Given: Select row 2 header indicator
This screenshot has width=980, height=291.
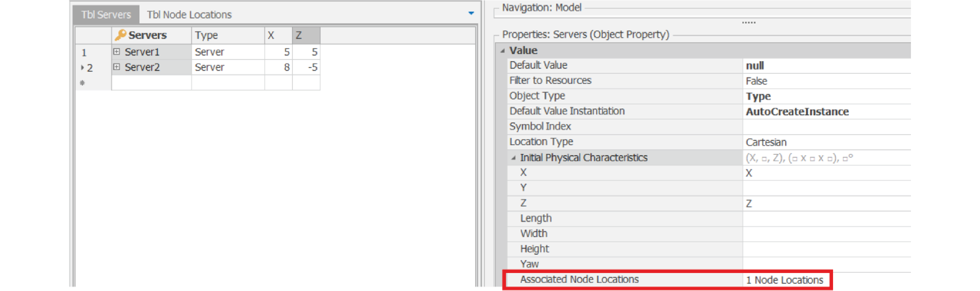Looking at the screenshot, I should (x=87, y=68).
